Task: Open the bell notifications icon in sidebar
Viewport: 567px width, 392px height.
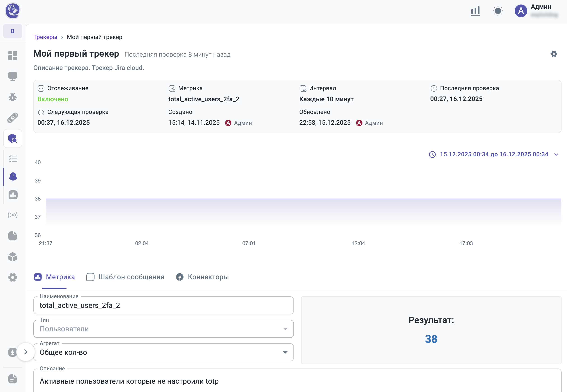Action: point(13,177)
